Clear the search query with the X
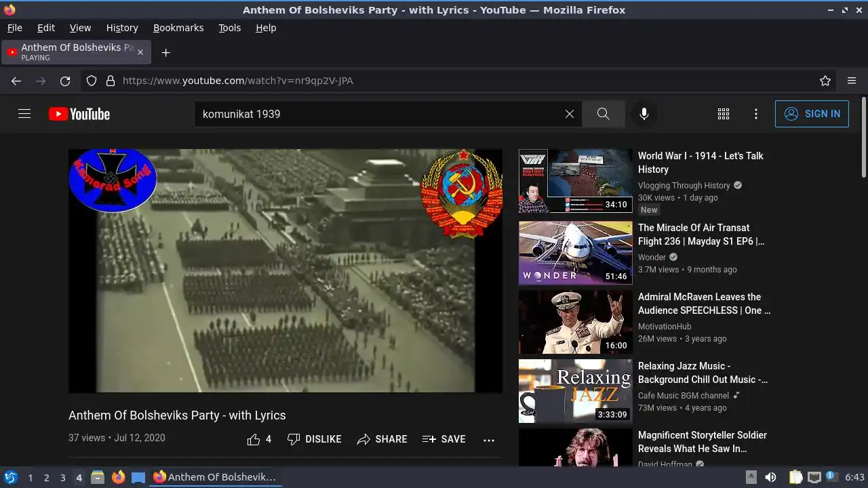The height and width of the screenshot is (488, 868). (x=570, y=114)
